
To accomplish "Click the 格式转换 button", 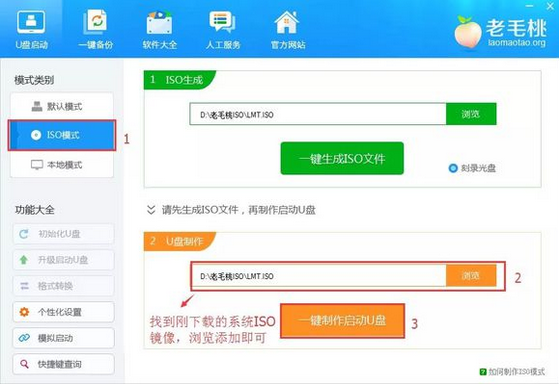I will [63, 286].
